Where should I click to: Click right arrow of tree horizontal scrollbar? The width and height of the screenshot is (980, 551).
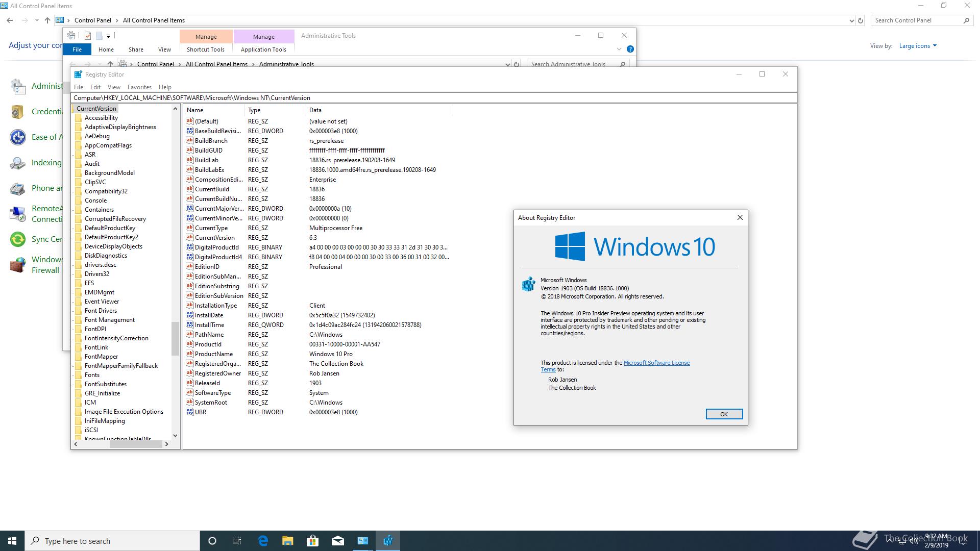(x=166, y=444)
